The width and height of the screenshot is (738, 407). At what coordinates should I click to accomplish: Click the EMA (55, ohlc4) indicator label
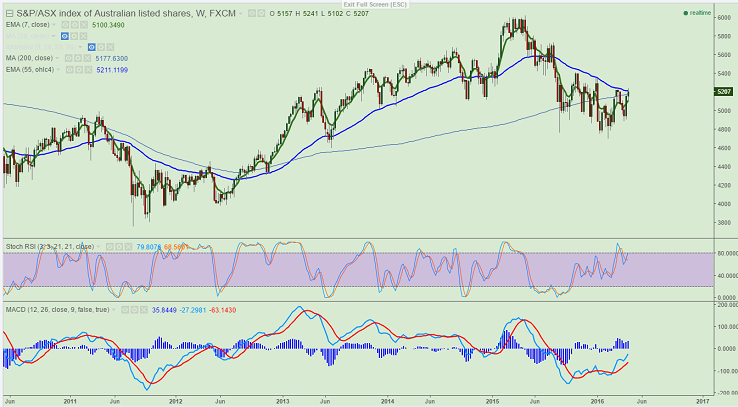(30, 70)
